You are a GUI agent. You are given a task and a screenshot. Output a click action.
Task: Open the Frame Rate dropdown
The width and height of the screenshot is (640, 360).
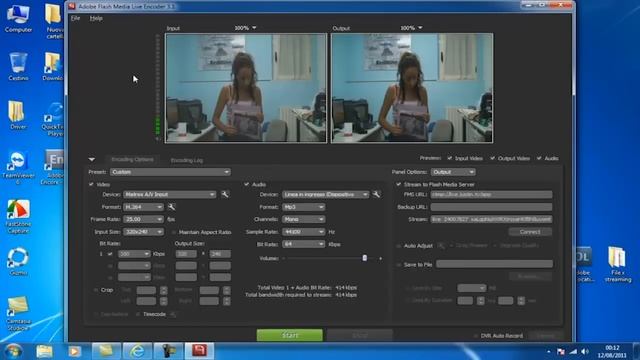(143, 219)
